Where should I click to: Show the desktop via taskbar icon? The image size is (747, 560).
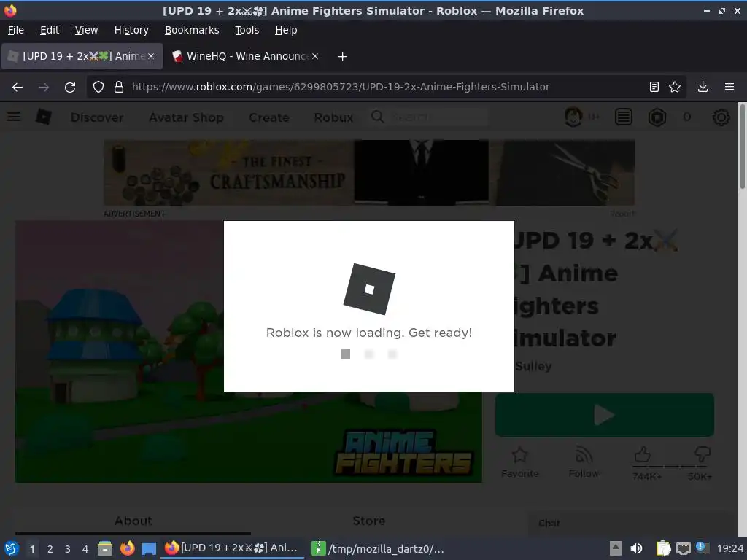coord(149,548)
